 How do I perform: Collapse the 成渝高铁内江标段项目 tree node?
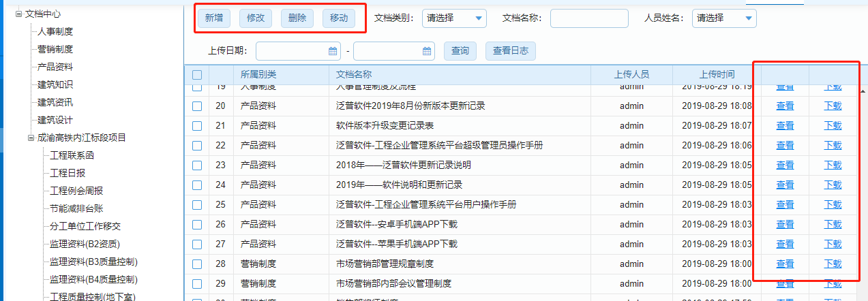tap(31, 138)
